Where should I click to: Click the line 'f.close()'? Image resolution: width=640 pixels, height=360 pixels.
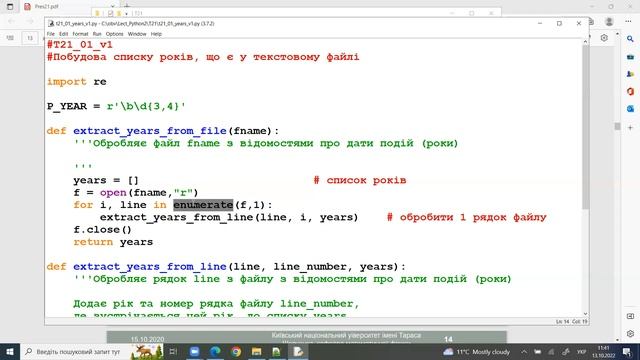[x=102, y=229]
